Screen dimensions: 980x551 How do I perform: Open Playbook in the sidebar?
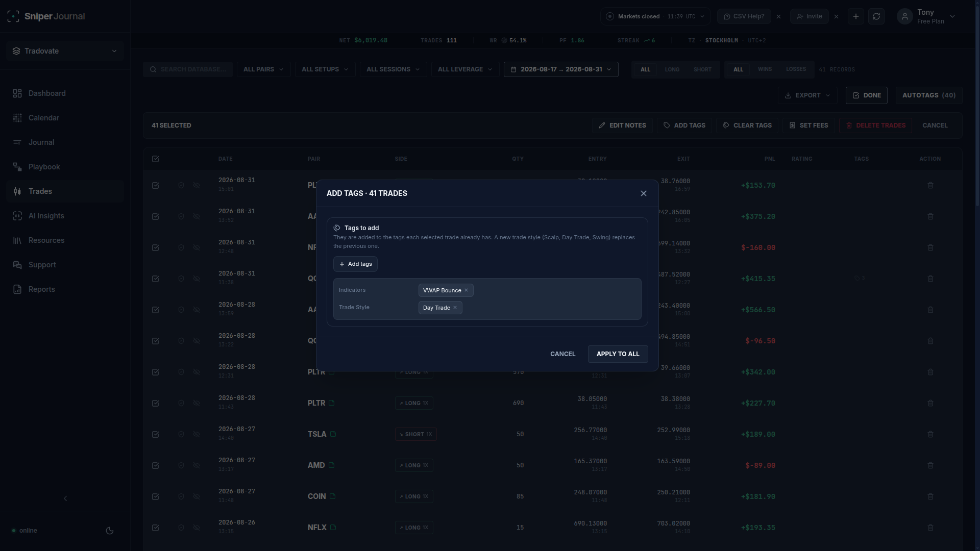click(x=65, y=167)
